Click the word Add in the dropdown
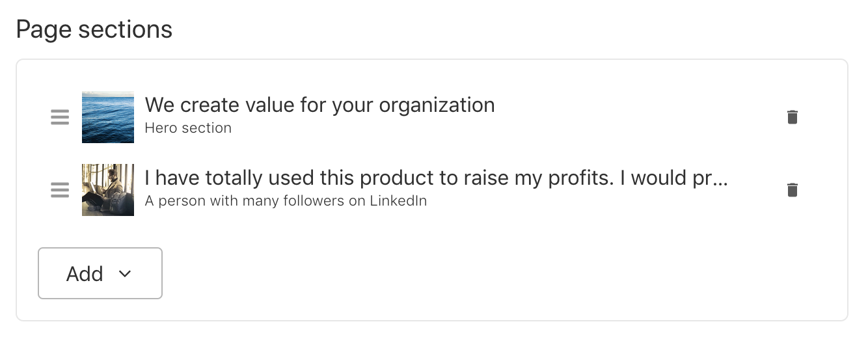Image resolution: width=868 pixels, height=337 pixels. (85, 274)
